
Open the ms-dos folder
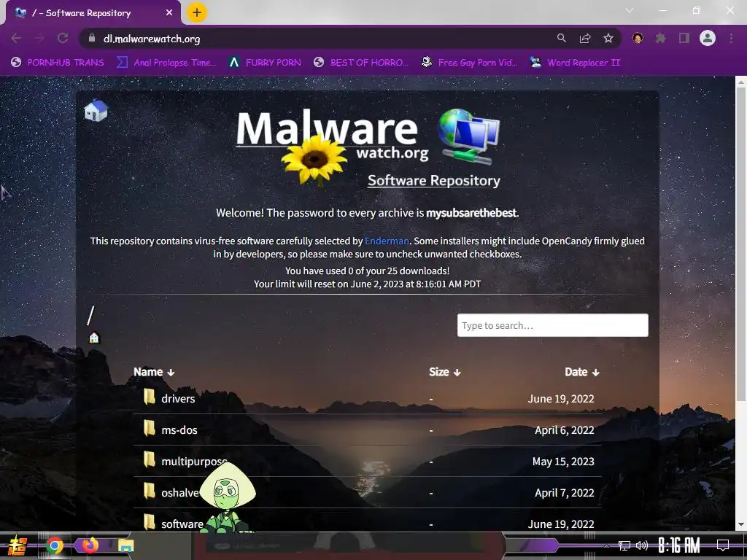click(x=179, y=430)
